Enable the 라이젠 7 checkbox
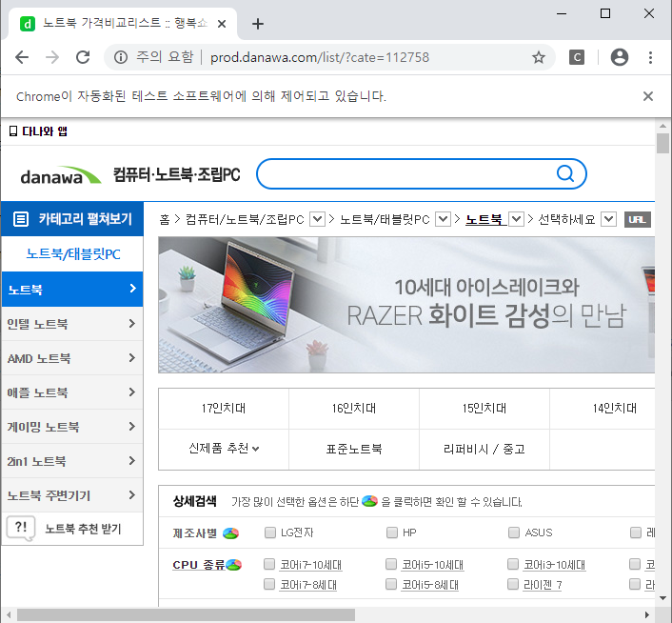Viewport: 672px width, 623px height. click(x=513, y=584)
